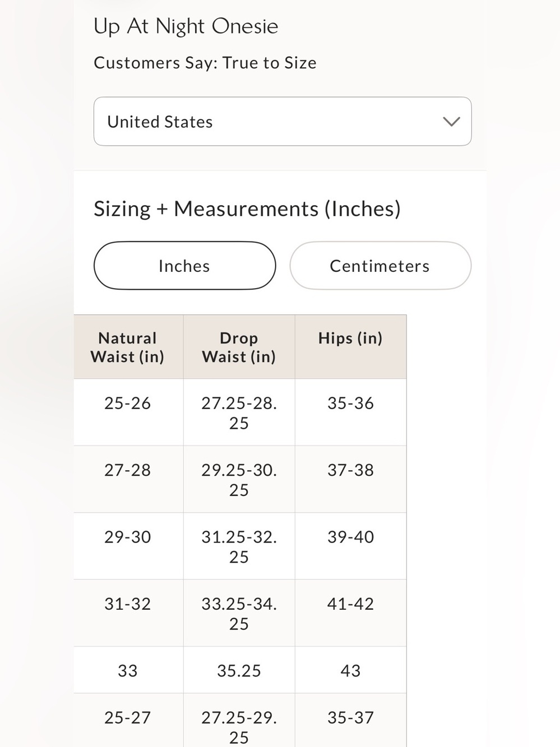
Task: Select the 29.25-30.25 drop waist cell
Action: pyautogui.click(x=239, y=479)
